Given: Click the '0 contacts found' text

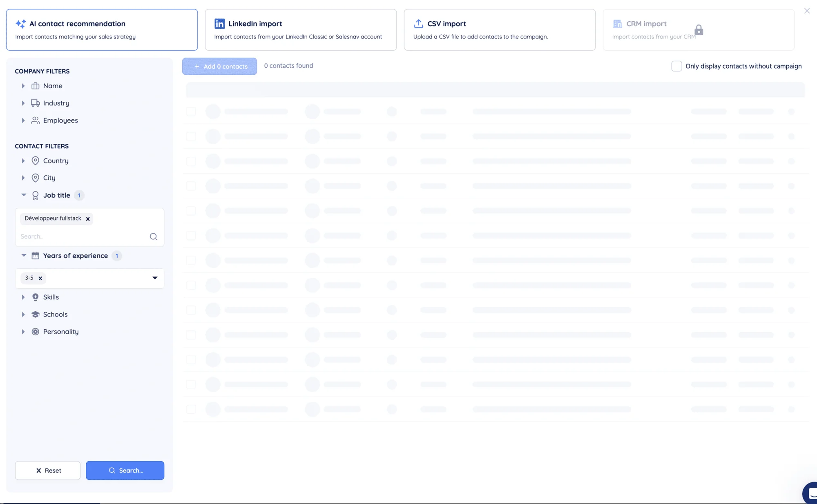Looking at the screenshot, I should point(288,66).
